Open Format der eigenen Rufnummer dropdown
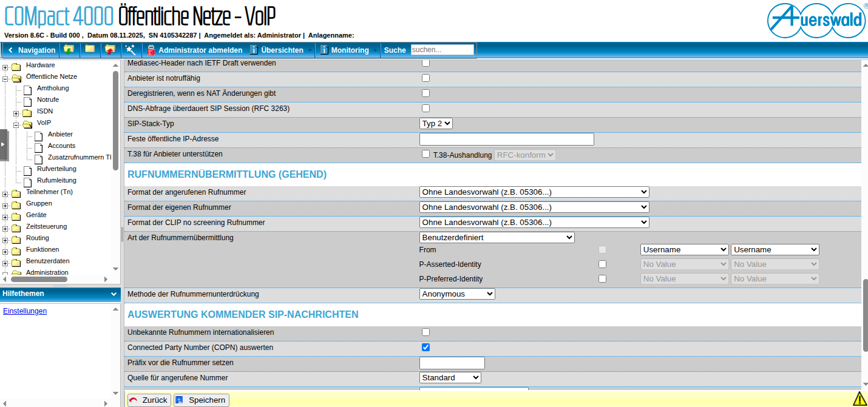This screenshot has height=407, width=868. tap(534, 207)
